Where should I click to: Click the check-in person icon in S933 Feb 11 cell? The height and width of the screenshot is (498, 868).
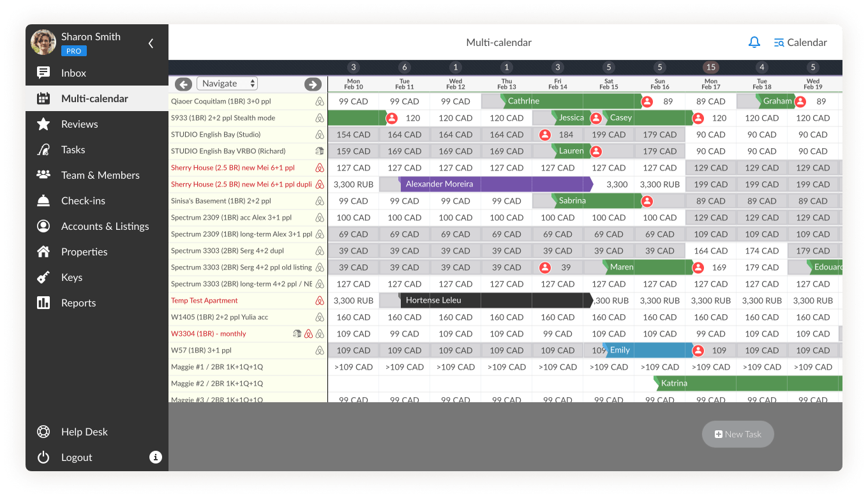coord(392,118)
